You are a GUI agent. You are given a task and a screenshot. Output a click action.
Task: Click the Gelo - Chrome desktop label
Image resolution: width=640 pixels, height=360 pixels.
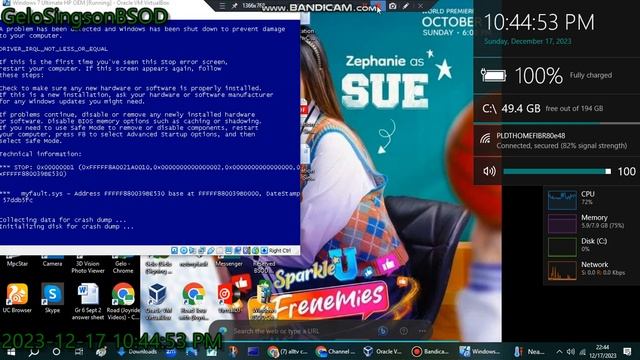coord(123,267)
